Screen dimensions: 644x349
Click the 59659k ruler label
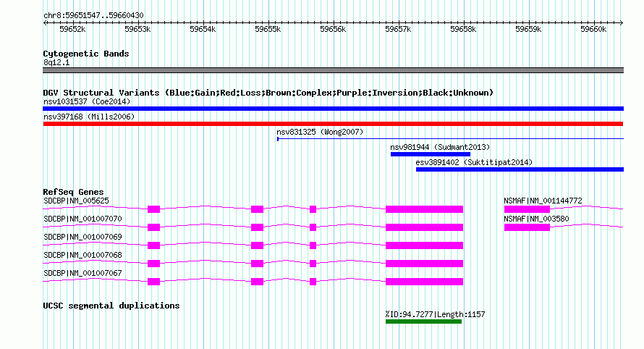point(529,29)
